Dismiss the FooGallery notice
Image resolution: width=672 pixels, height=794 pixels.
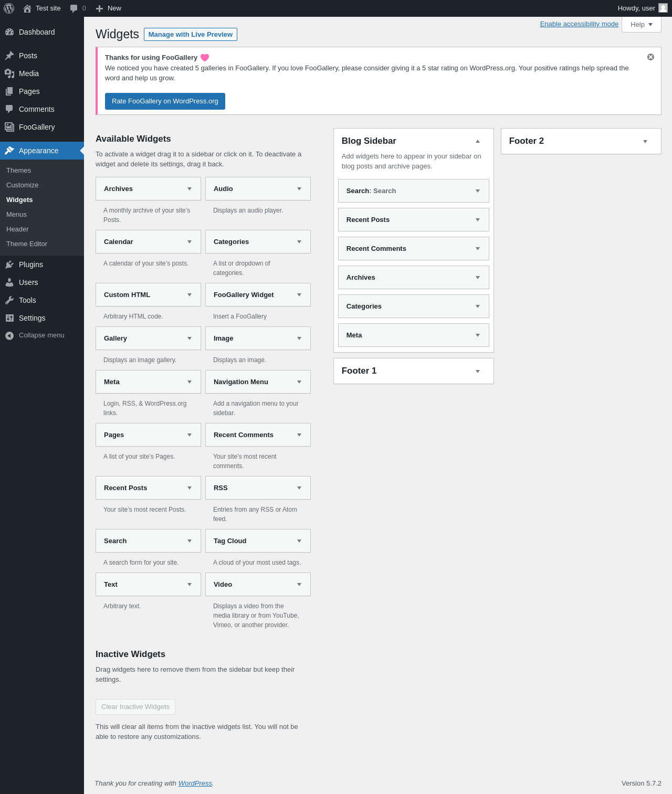650,57
